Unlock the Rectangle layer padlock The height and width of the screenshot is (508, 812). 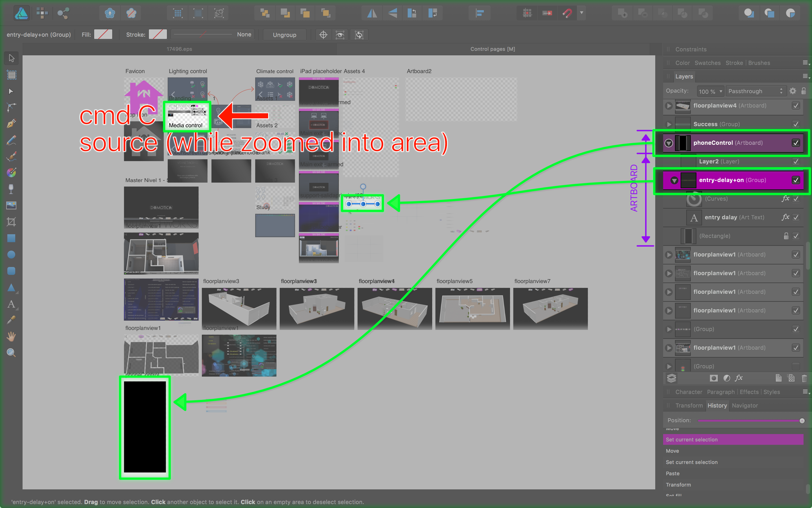786,236
